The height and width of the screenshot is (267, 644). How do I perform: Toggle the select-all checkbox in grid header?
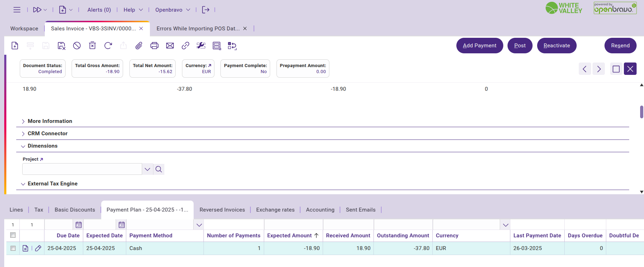click(13, 235)
